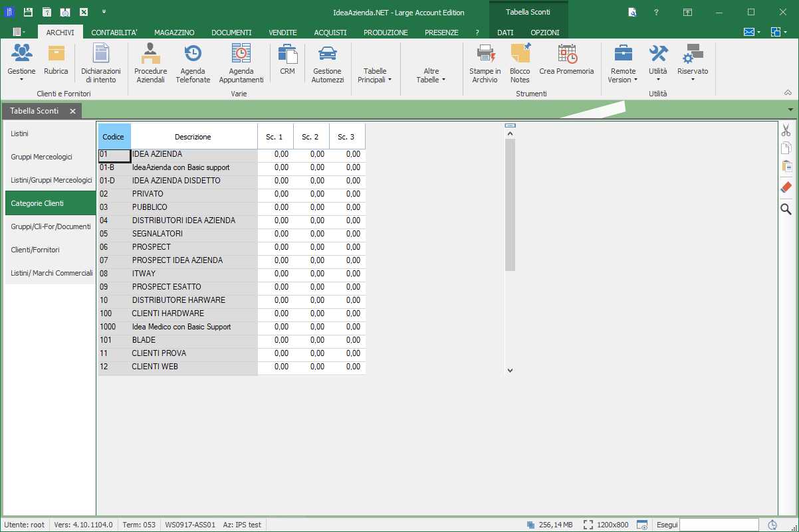
Task: Click the Copy icon on right toolbar
Action: click(786, 148)
